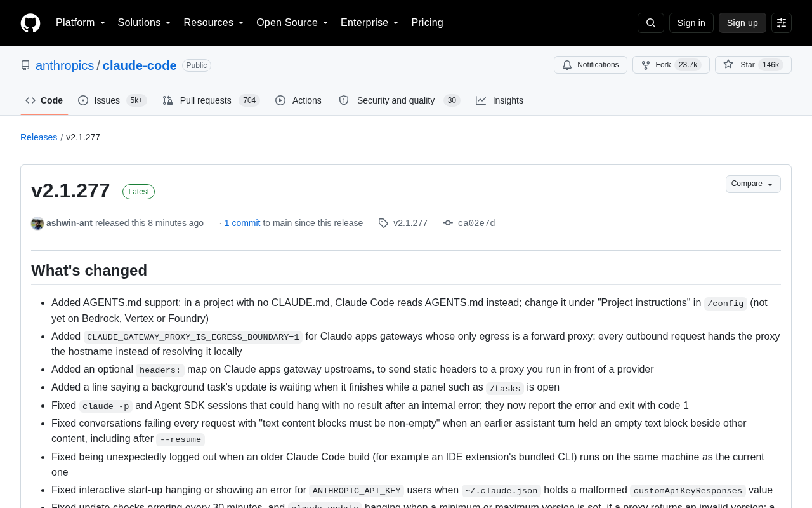Click the repository icon beside anthropics
812x508 pixels.
pyautogui.click(x=25, y=65)
